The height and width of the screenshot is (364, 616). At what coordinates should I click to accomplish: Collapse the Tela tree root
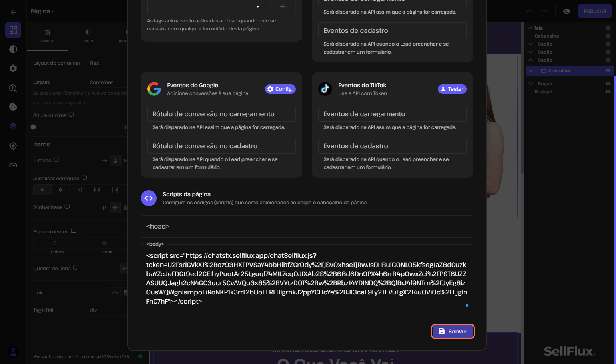coord(530,28)
